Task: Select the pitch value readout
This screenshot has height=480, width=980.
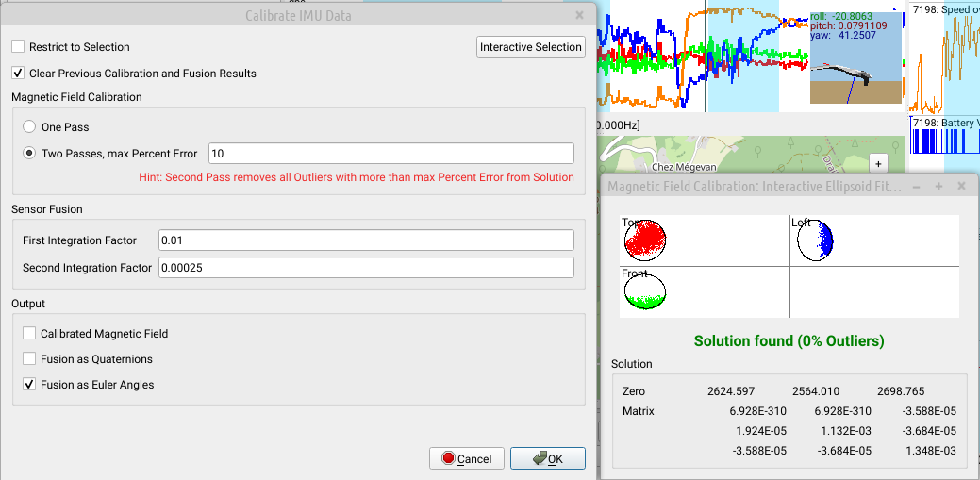Action: [849, 25]
